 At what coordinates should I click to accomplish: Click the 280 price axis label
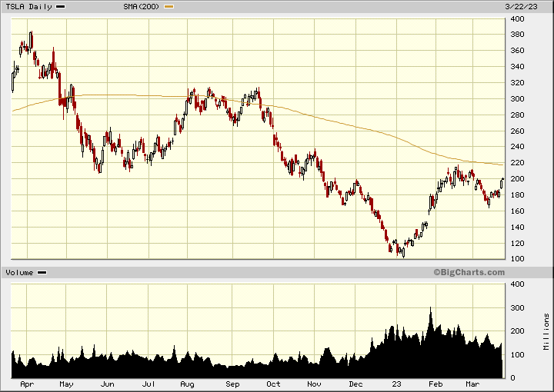click(x=517, y=115)
